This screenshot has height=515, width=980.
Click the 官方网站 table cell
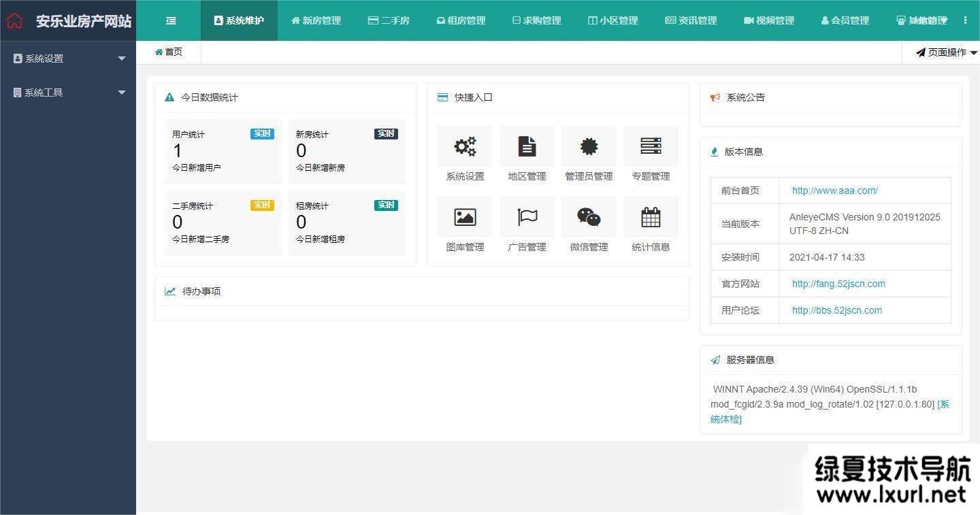pyautogui.click(x=745, y=284)
